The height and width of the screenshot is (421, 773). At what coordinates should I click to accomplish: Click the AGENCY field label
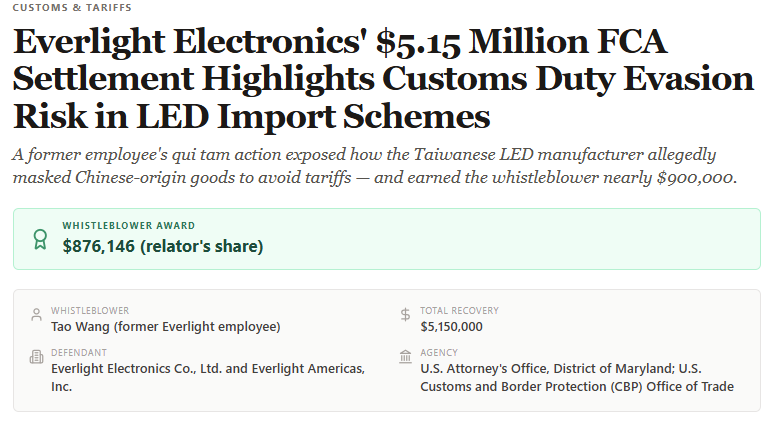(439, 352)
